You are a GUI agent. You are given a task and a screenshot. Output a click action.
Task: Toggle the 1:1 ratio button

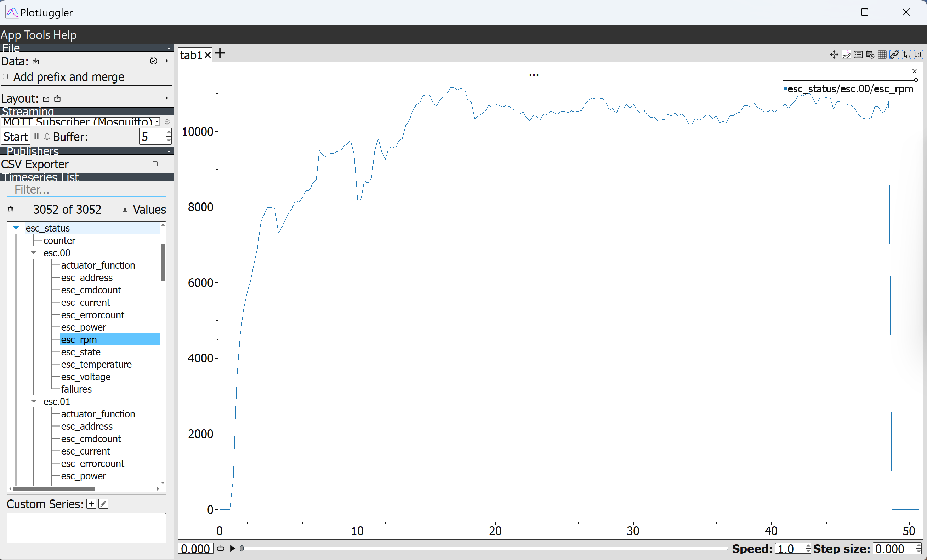click(x=919, y=55)
